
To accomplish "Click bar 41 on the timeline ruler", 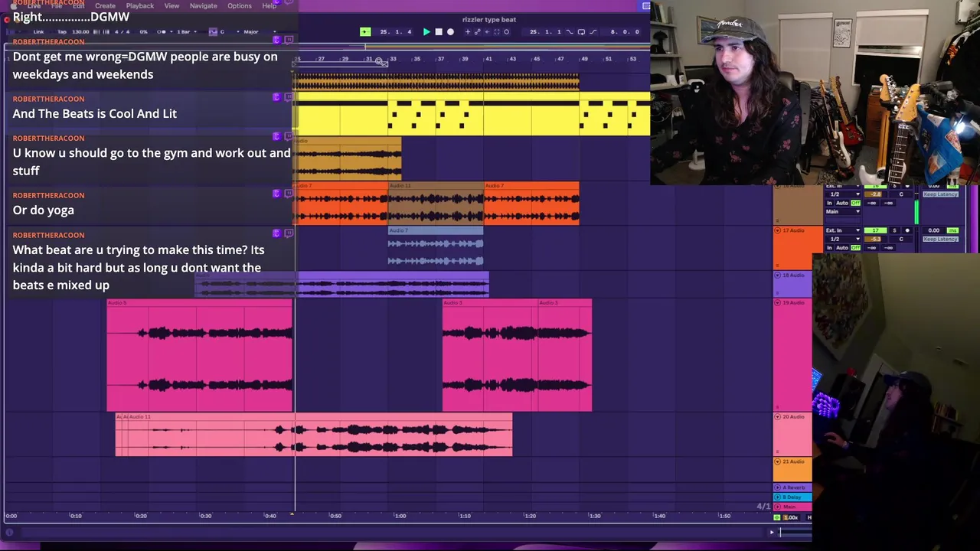I will click(x=488, y=59).
